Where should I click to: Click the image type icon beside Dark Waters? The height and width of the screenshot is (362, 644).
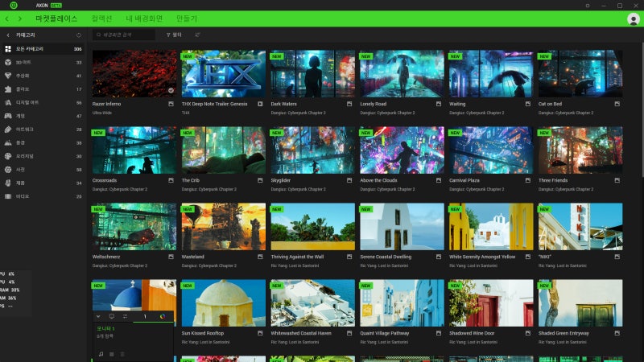pos(349,104)
